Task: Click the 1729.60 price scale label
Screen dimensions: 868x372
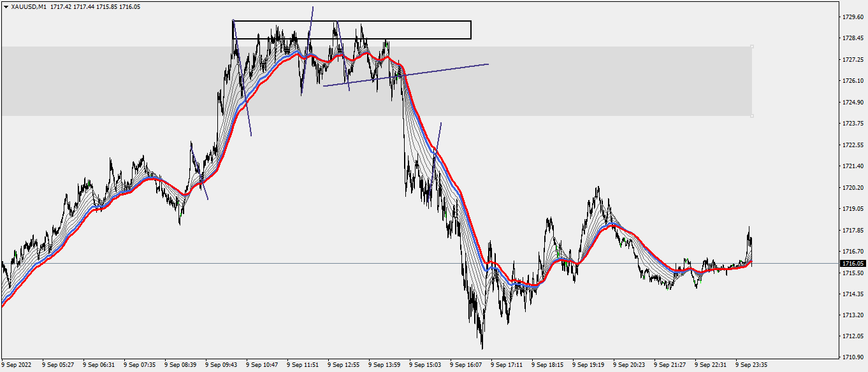Action: [852, 17]
